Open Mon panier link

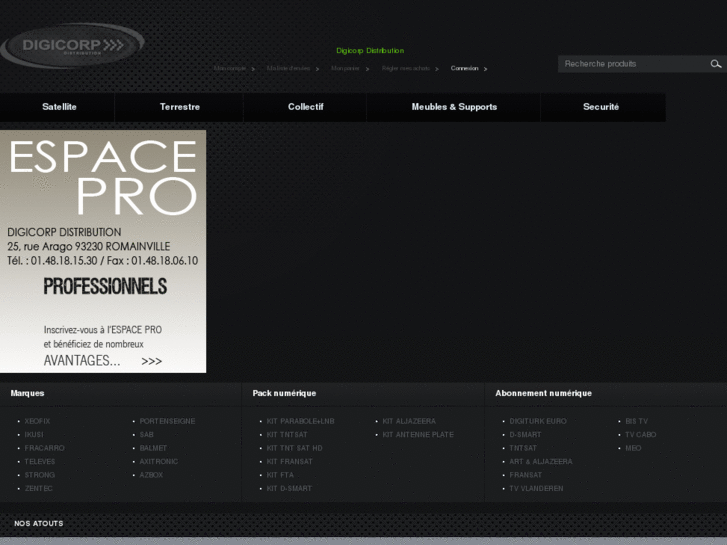pyautogui.click(x=345, y=68)
